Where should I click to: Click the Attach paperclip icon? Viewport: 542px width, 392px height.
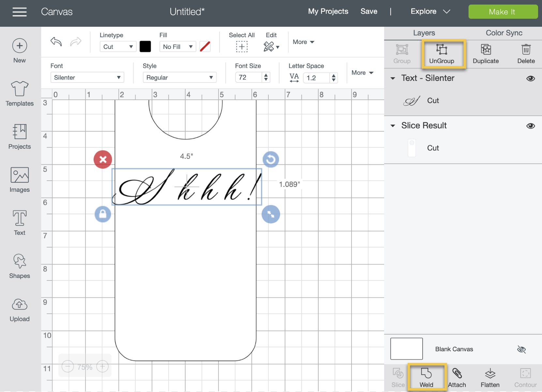[x=457, y=373]
